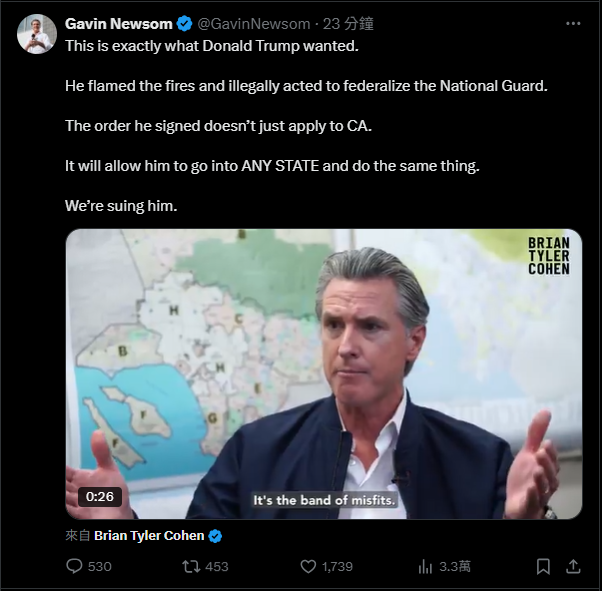Screen dimensions: 602x591
Task: Open Brian Tyler Cohen source link below video
Action: click(x=149, y=536)
